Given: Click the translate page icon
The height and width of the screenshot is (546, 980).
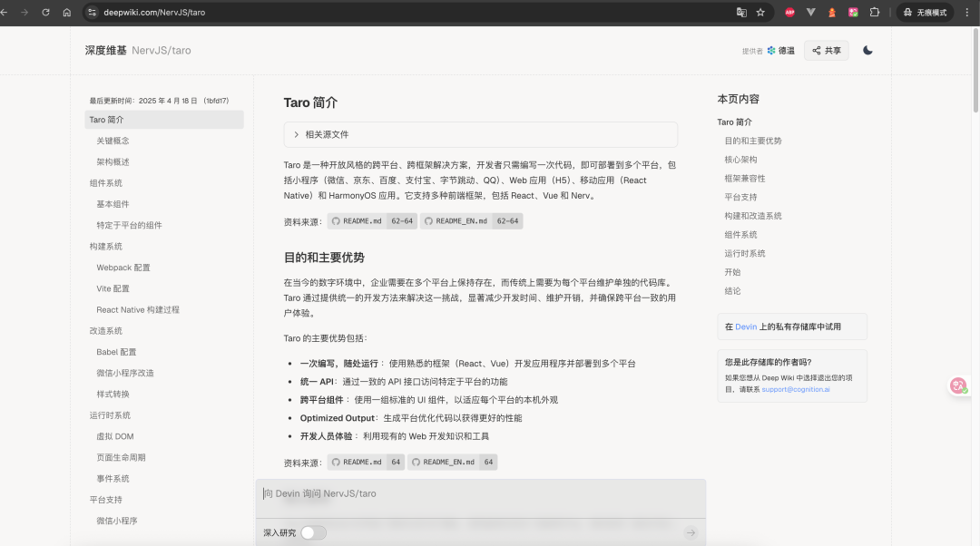Looking at the screenshot, I should (741, 12).
